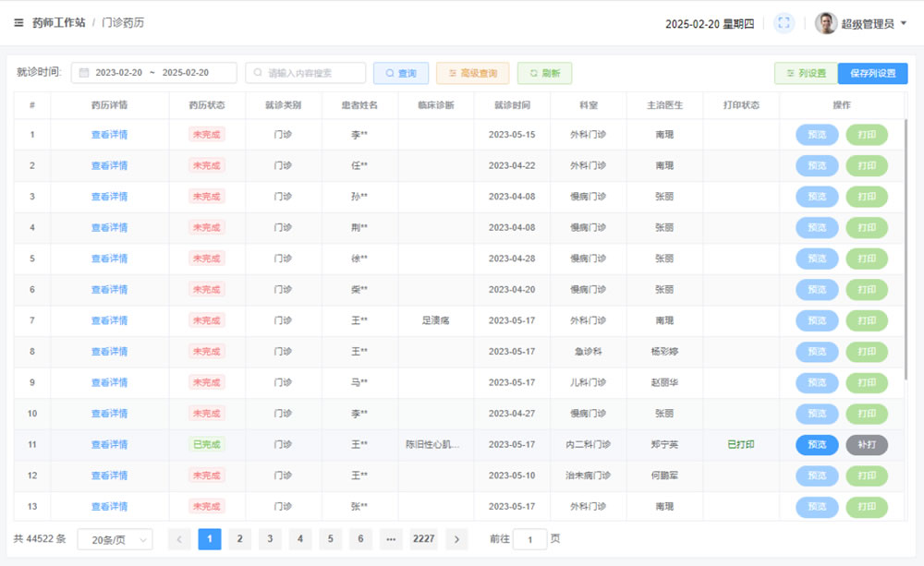This screenshot has height=566, width=924.
Task: Open the start date 2023-02-20 field
Action: click(x=118, y=73)
